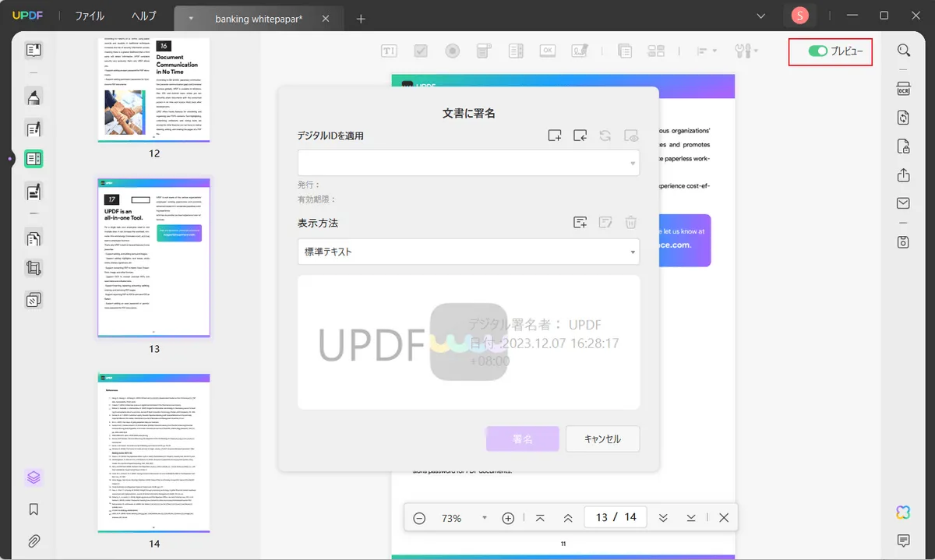Open the Bookmarks panel icon
Screen dimensions: 935x560
click(x=34, y=509)
